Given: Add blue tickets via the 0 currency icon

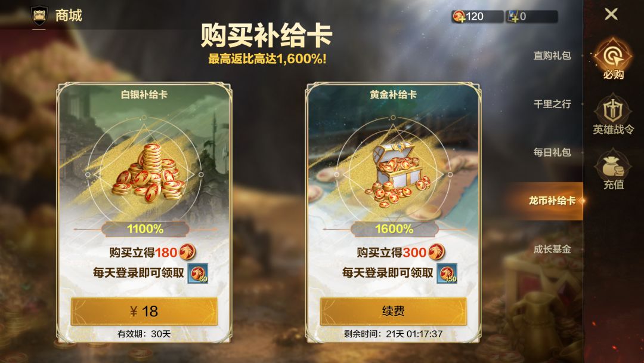Looking at the screenshot, I should (513, 17).
